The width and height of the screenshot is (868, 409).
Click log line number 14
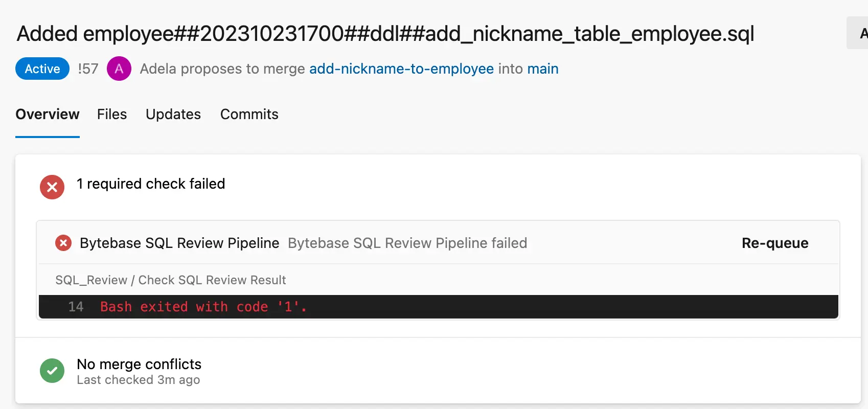coord(76,307)
